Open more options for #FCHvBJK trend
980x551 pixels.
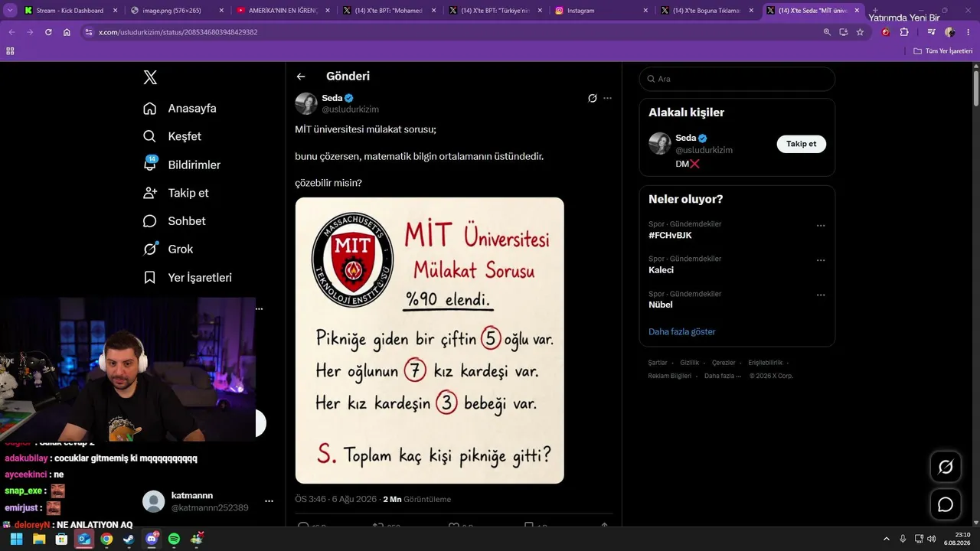[821, 226]
